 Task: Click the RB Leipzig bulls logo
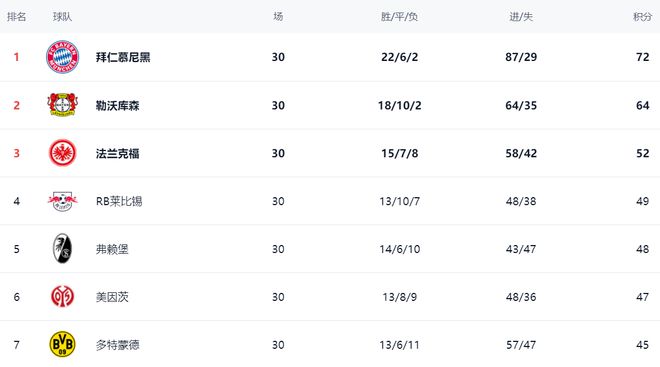(x=62, y=201)
